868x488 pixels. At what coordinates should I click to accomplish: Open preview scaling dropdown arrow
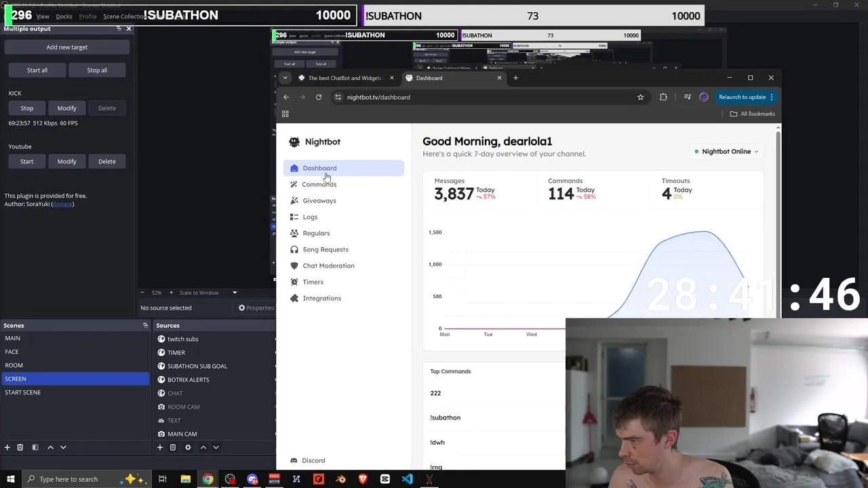[235, 293]
